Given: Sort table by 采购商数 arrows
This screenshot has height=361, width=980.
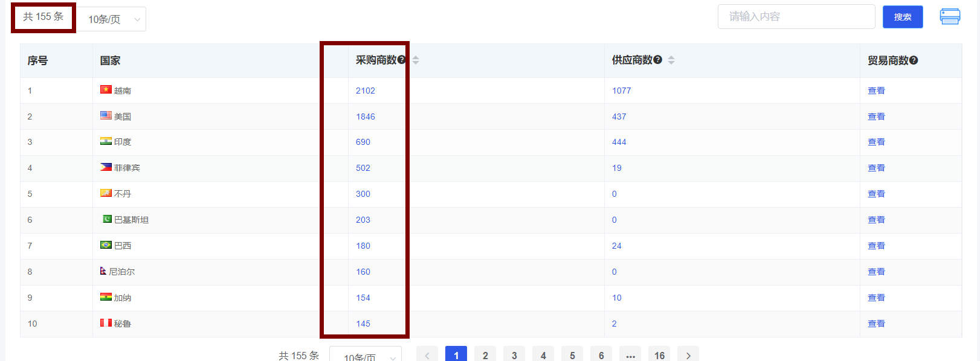Looking at the screenshot, I should coord(416,60).
